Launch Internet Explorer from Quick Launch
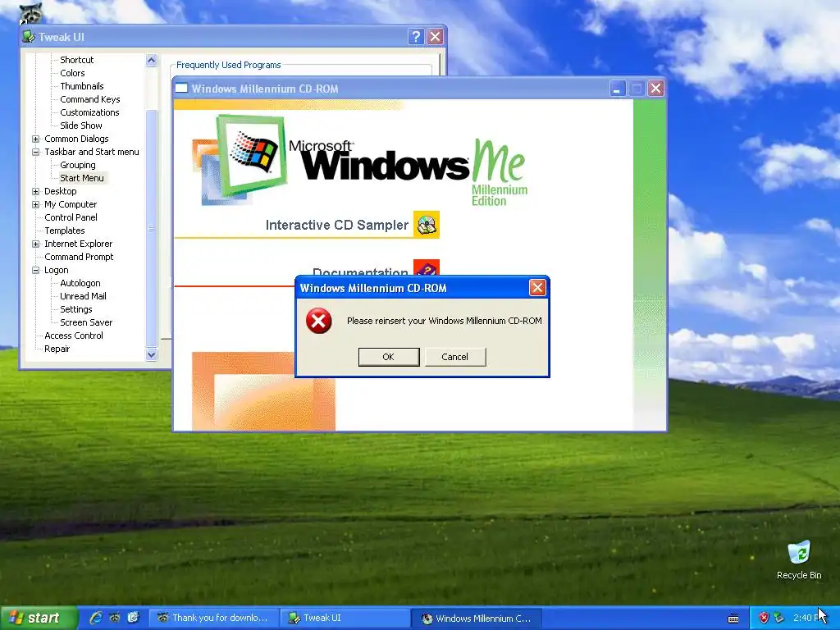This screenshot has height=630, width=840. pyautogui.click(x=96, y=618)
